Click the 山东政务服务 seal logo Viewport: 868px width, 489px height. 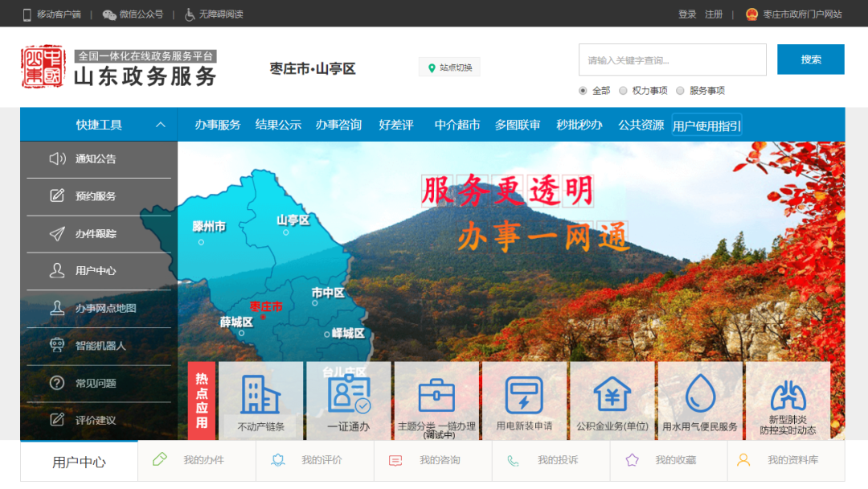pos(43,67)
